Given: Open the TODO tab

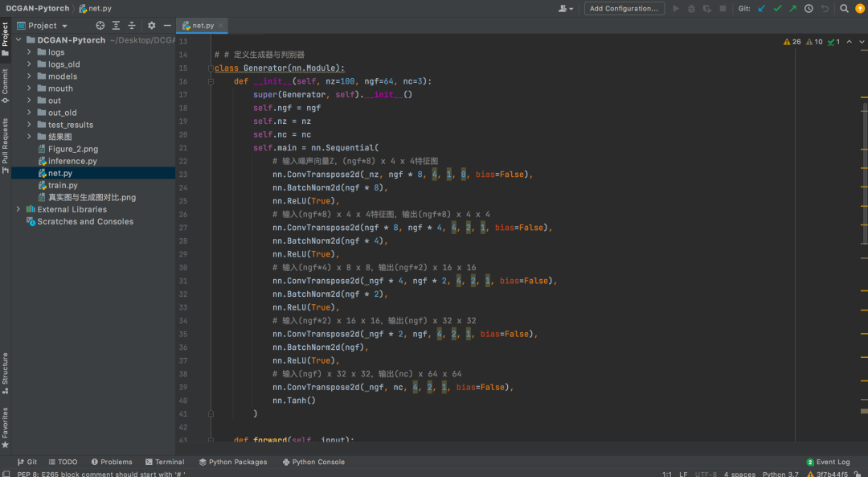Looking at the screenshot, I should coord(63,462).
